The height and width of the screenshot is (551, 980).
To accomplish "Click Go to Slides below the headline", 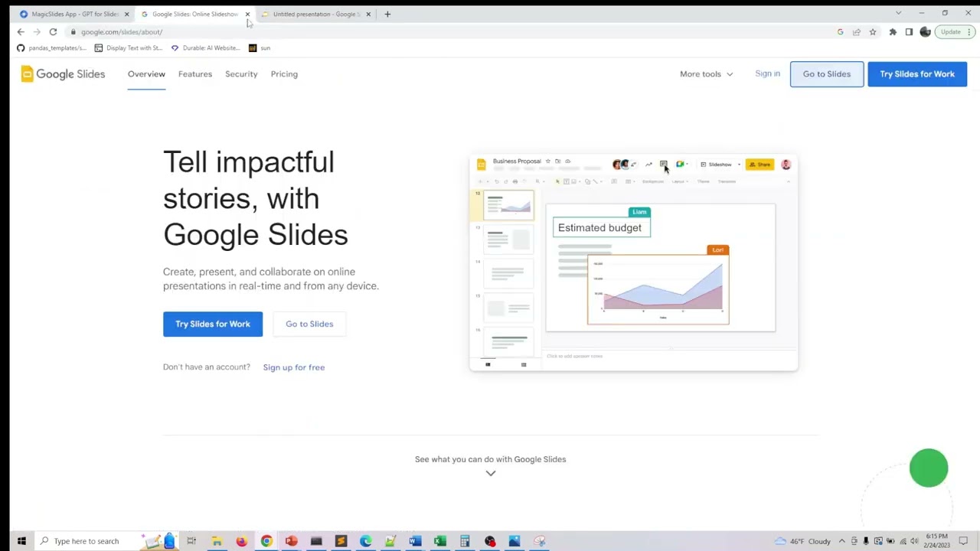I will click(309, 324).
